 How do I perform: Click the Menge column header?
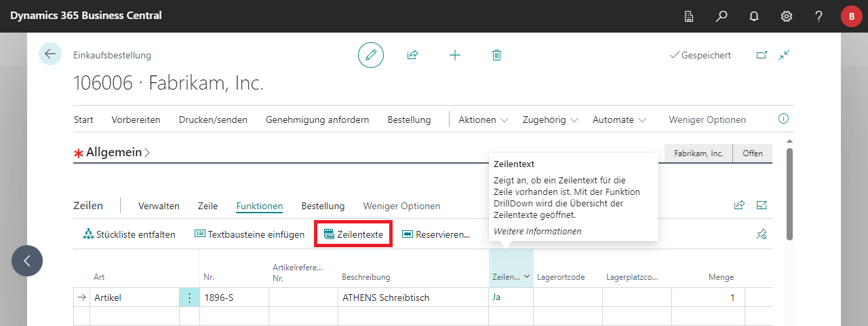pos(721,277)
